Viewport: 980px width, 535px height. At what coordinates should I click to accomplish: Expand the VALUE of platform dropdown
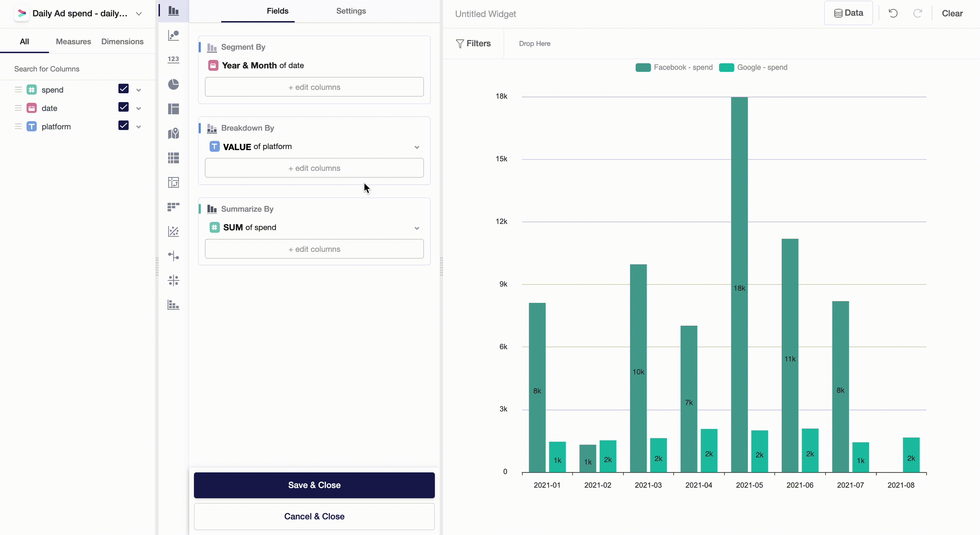416,147
